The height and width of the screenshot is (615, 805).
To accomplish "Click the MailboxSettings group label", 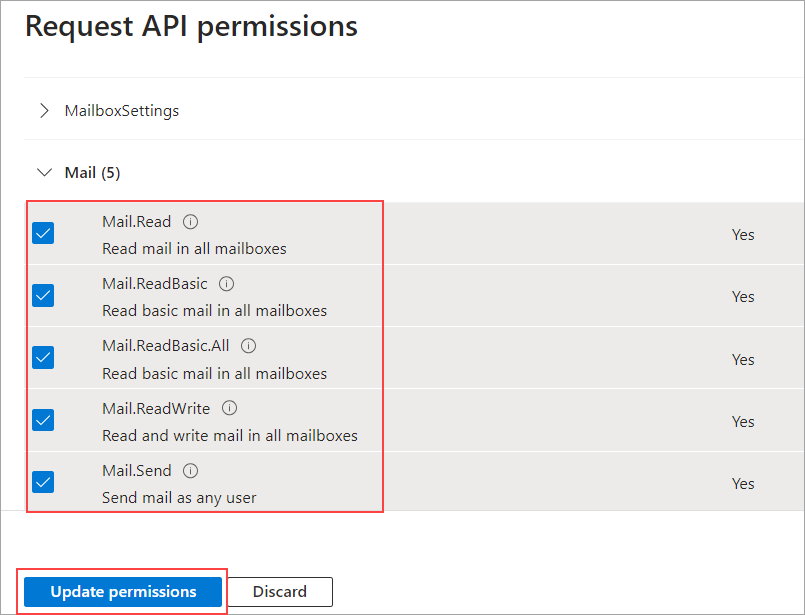I will [x=122, y=111].
